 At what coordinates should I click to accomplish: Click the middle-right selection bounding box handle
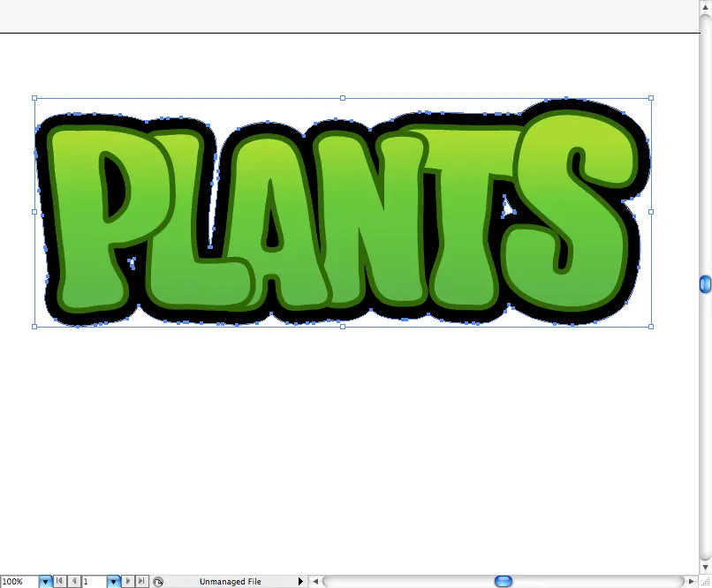(x=651, y=212)
